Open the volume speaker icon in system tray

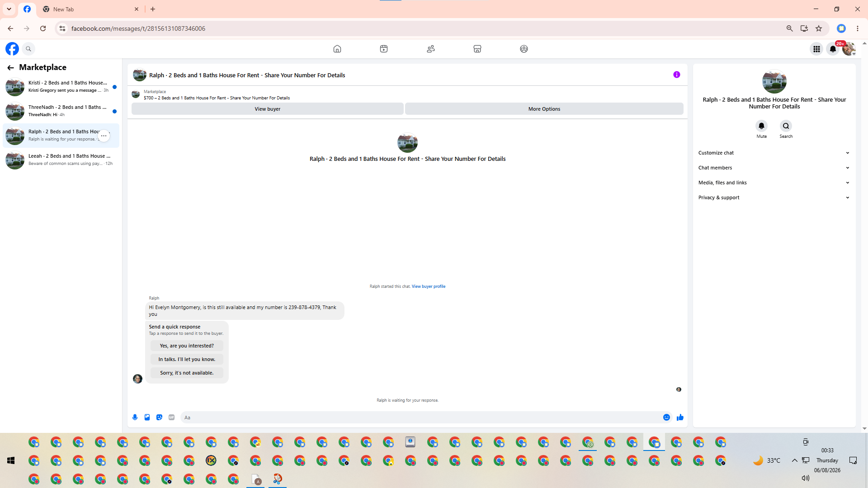tap(805, 478)
